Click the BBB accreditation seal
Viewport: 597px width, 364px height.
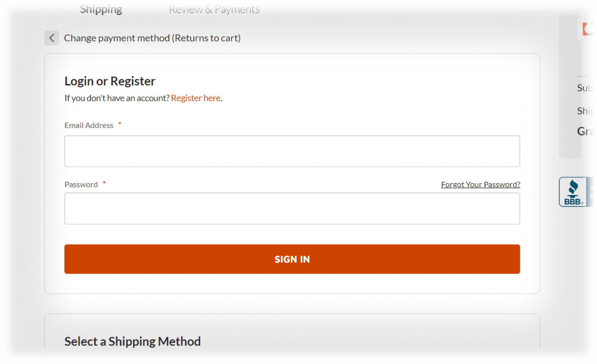[575, 192]
